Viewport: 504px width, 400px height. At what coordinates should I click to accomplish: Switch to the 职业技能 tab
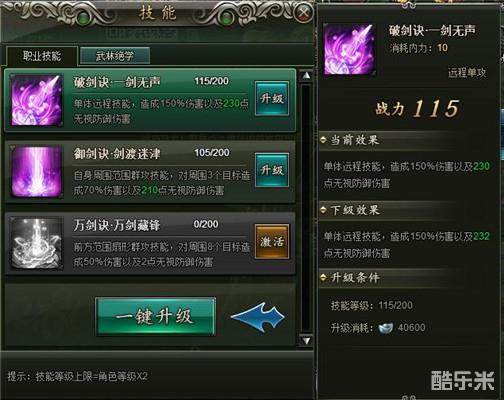click(42, 56)
